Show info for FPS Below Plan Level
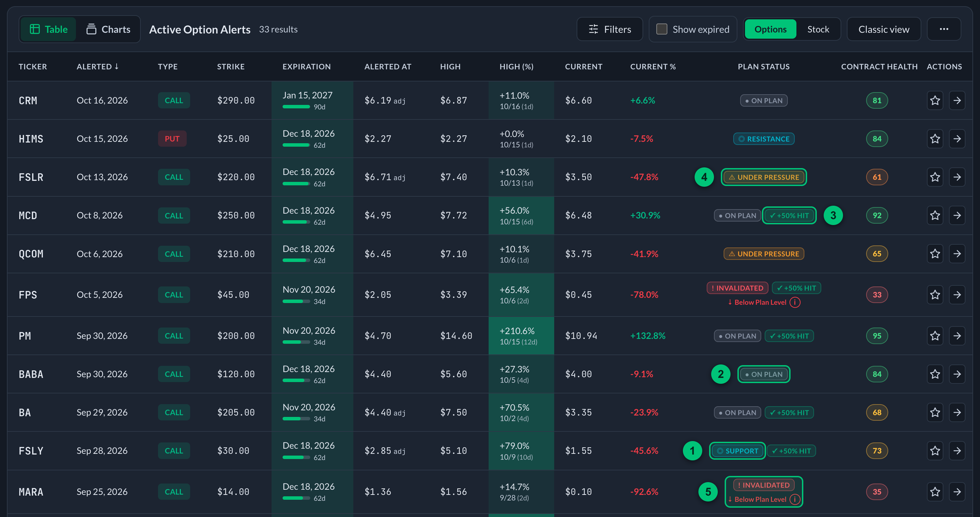This screenshot has height=517, width=980. 795,302
